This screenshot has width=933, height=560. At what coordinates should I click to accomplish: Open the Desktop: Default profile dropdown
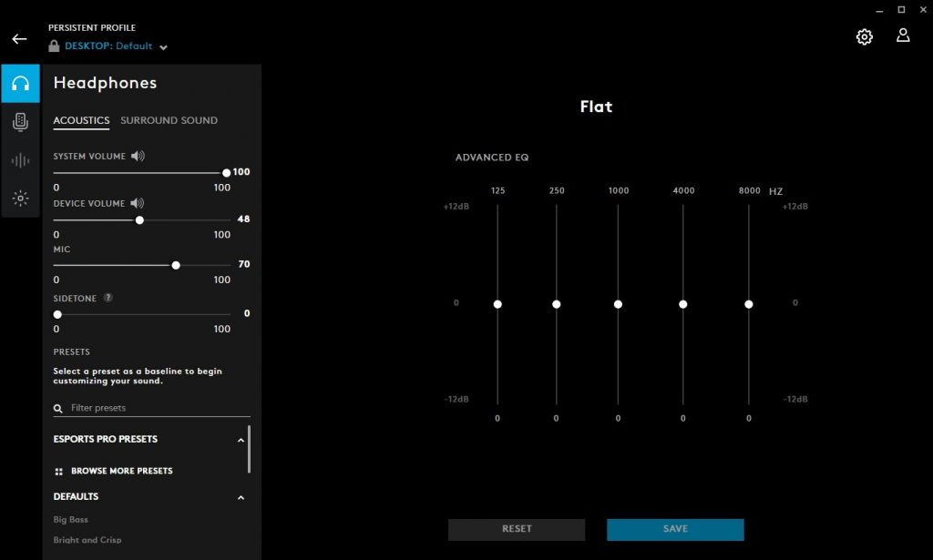[163, 47]
